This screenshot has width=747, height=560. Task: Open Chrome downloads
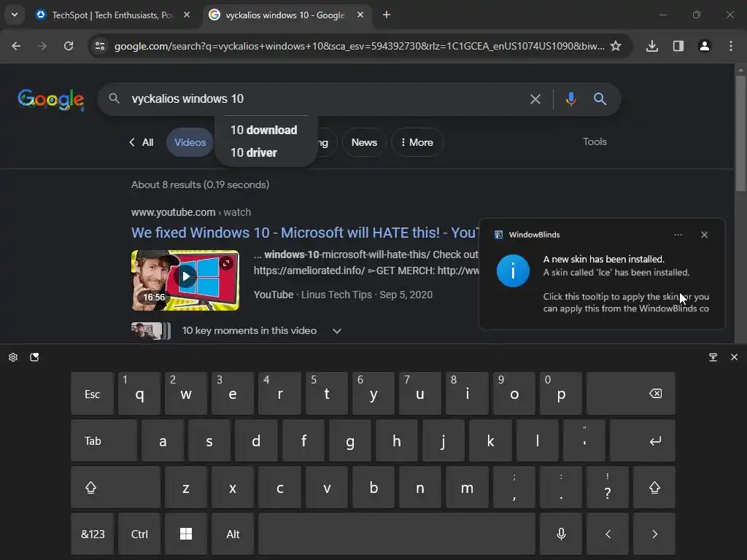pyautogui.click(x=651, y=46)
